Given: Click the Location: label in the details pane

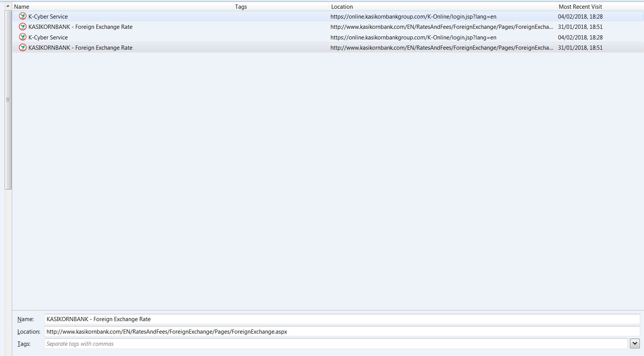Looking at the screenshot, I should [29, 332].
